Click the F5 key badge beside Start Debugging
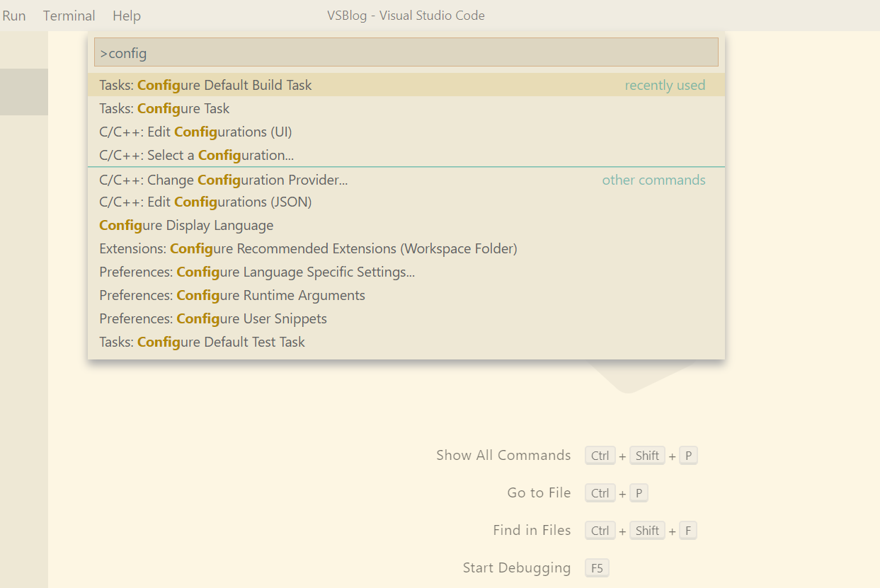 597,567
